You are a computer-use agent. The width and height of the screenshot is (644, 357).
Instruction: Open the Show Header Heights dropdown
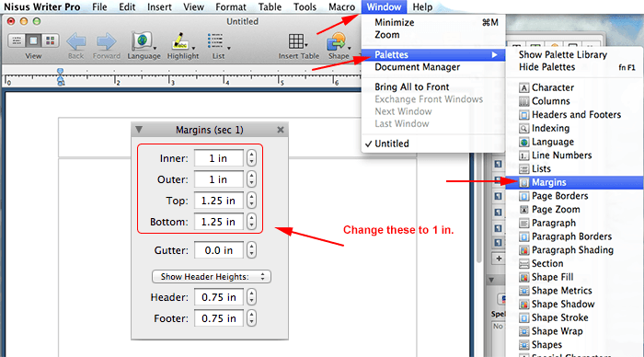[211, 276]
